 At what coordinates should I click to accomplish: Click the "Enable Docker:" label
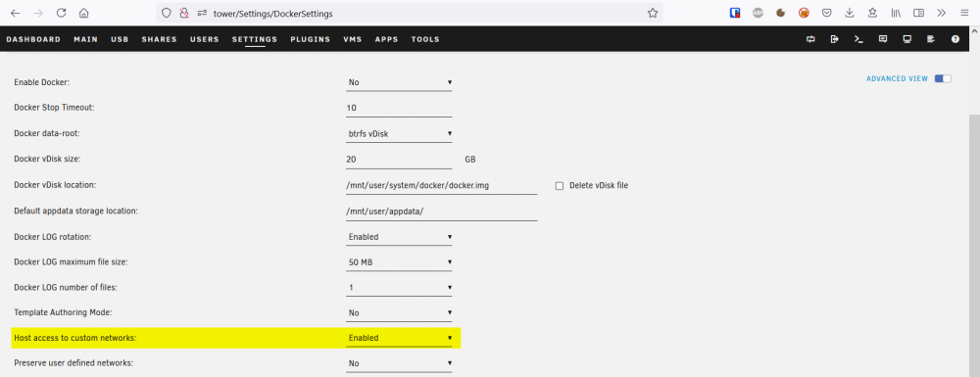click(x=41, y=82)
